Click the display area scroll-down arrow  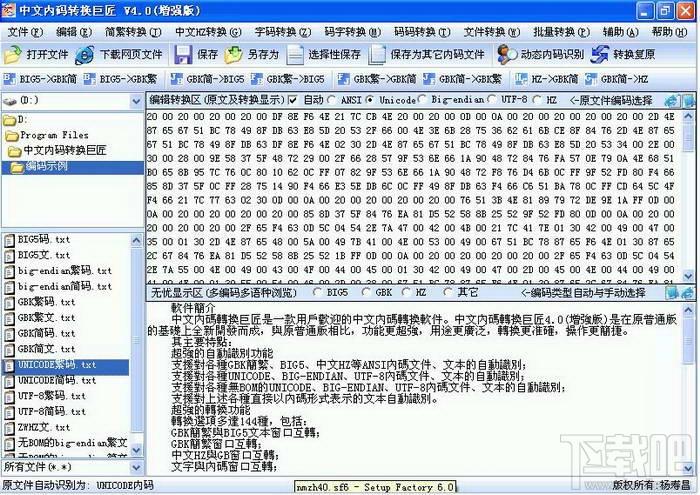(x=689, y=468)
